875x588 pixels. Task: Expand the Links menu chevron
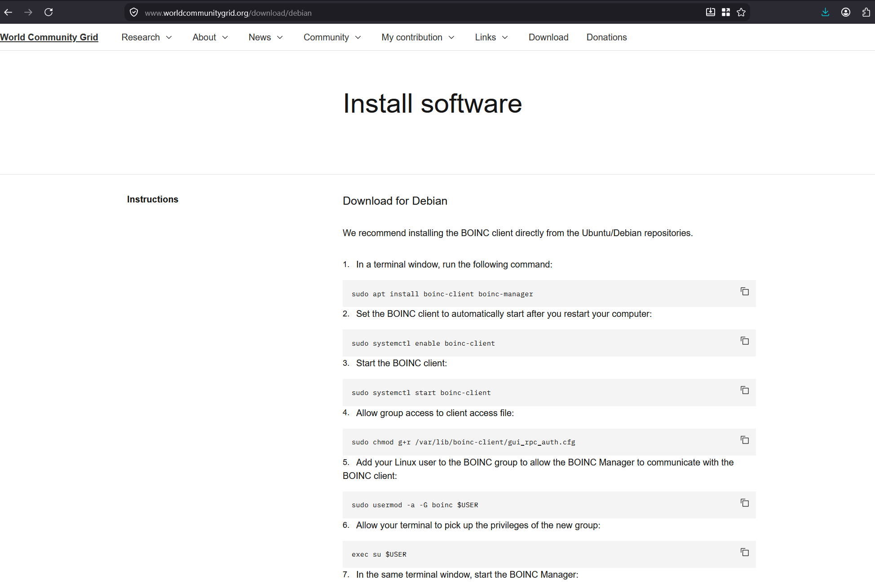505,38
